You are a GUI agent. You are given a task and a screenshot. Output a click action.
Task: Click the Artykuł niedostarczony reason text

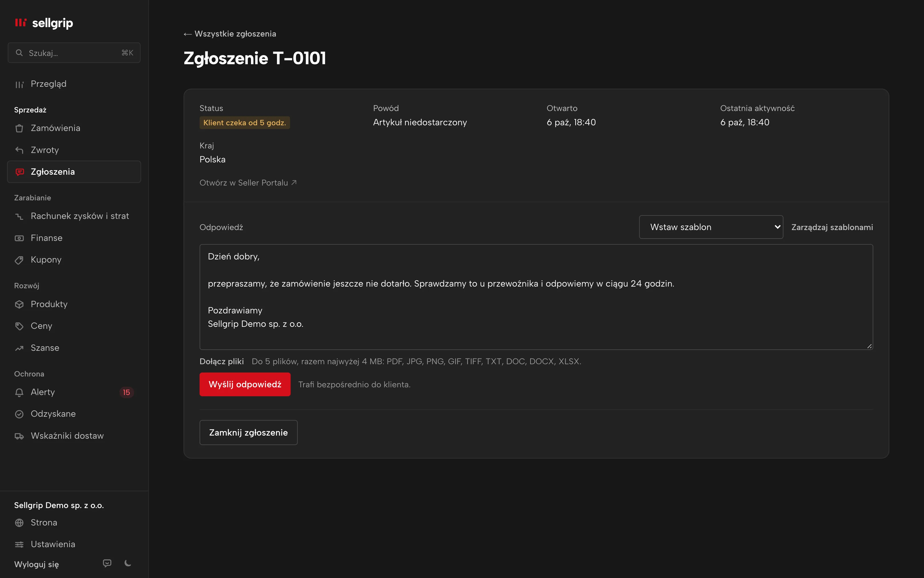click(x=420, y=122)
